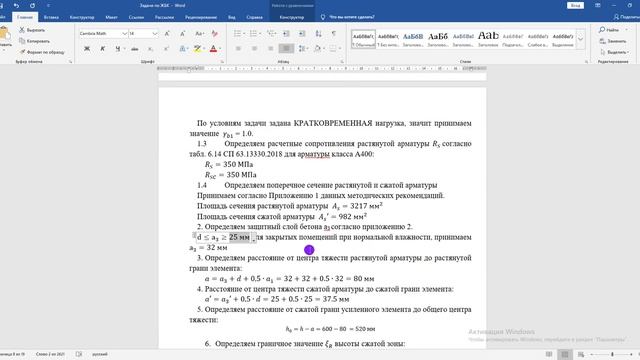Image resolution: width=640 pixels, height=360 pixels.
Task: Click the Redo/Repeat icon in the title bar
Action: 32,6
